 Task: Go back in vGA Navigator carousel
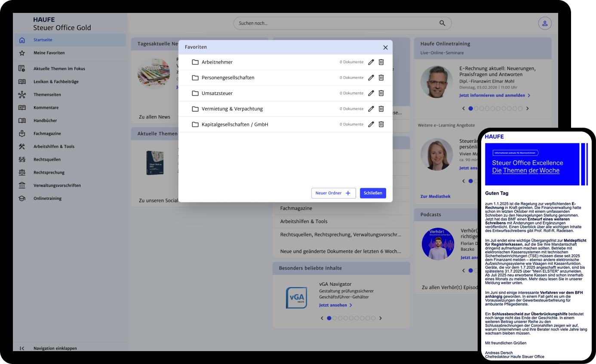pyautogui.click(x=323, y=318)
